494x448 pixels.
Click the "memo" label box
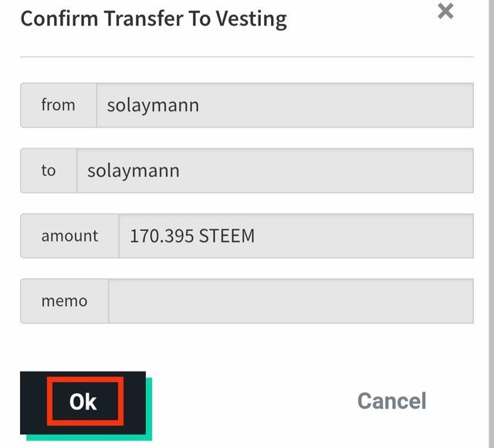point(64,301)
